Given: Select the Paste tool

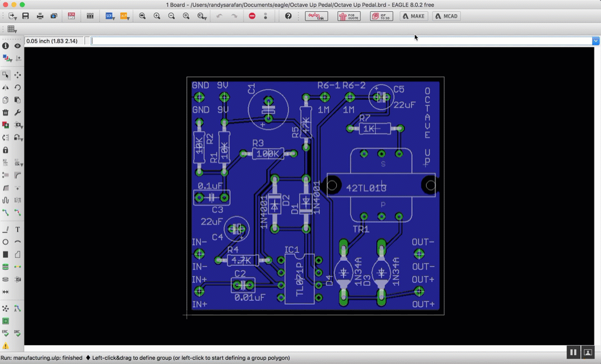Looking at the screenshot, I should (18, 100).
